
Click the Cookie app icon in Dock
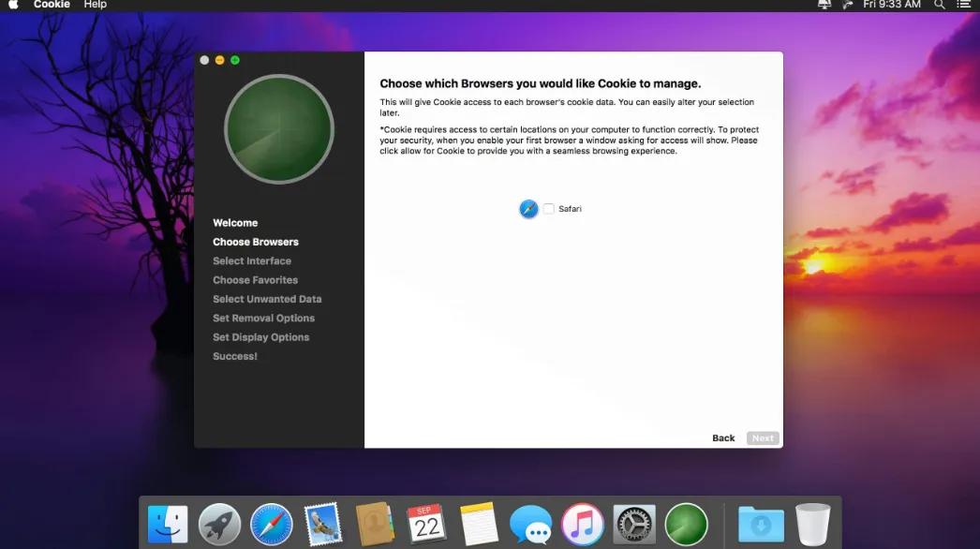pyautogui.click(x=686, y=524)
